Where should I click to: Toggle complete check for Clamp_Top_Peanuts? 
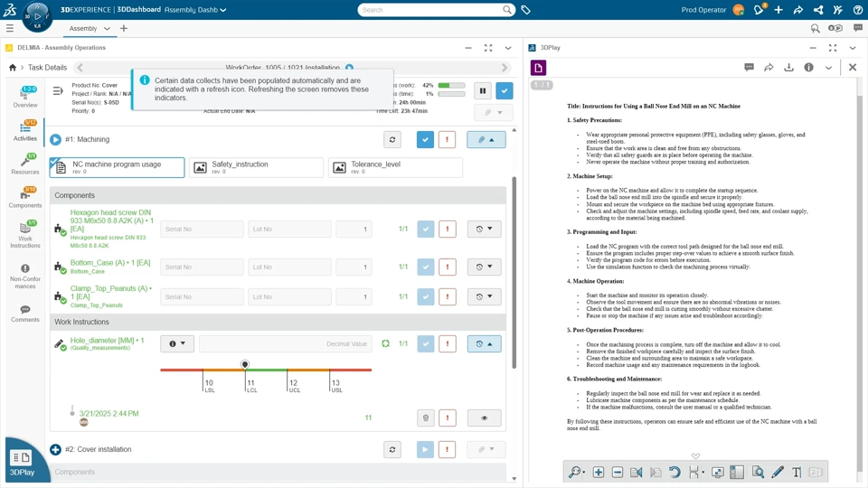pyautogui.click(x=426, y=296)
